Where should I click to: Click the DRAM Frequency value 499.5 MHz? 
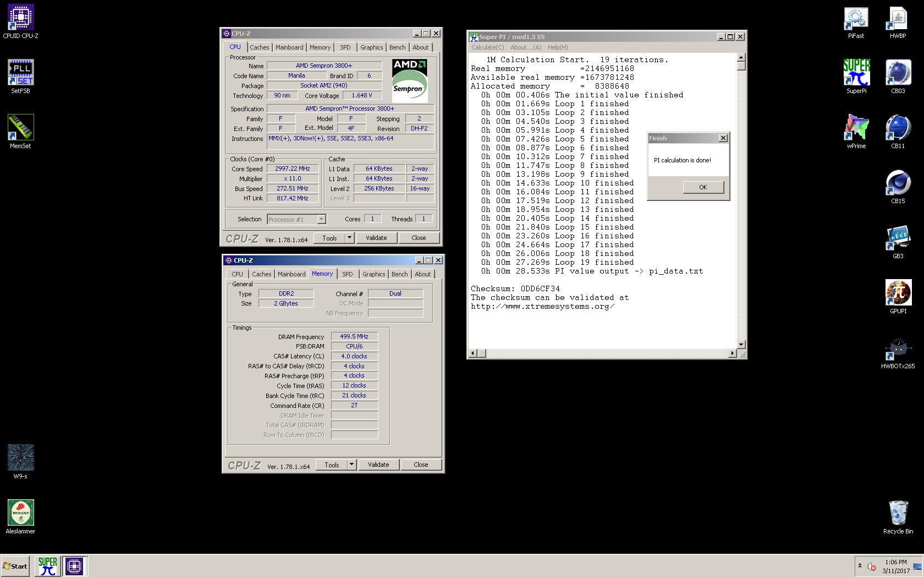[x=354, y=336]
